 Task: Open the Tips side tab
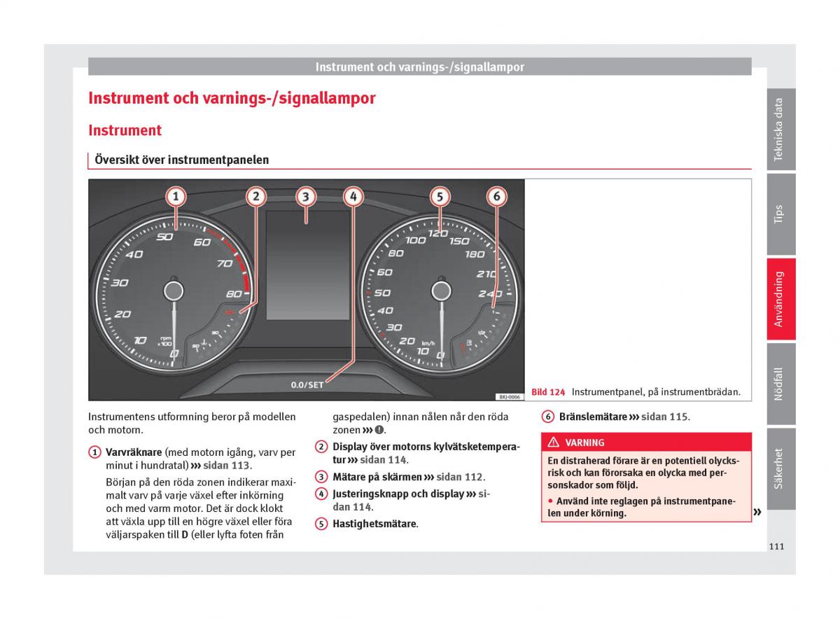[x=780, y=214]
